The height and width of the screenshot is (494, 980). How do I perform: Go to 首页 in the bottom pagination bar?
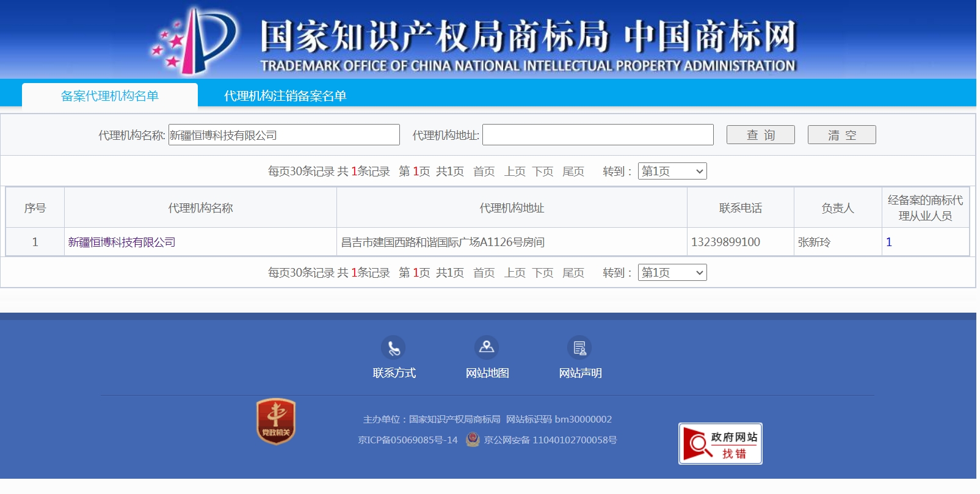pyautogui.click(x=484, y=273)
